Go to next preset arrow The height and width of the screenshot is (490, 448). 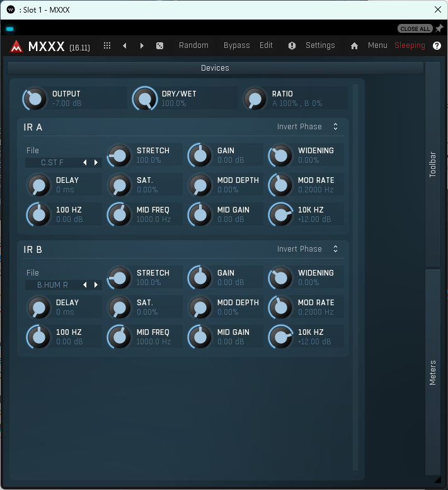pos(142,45)
